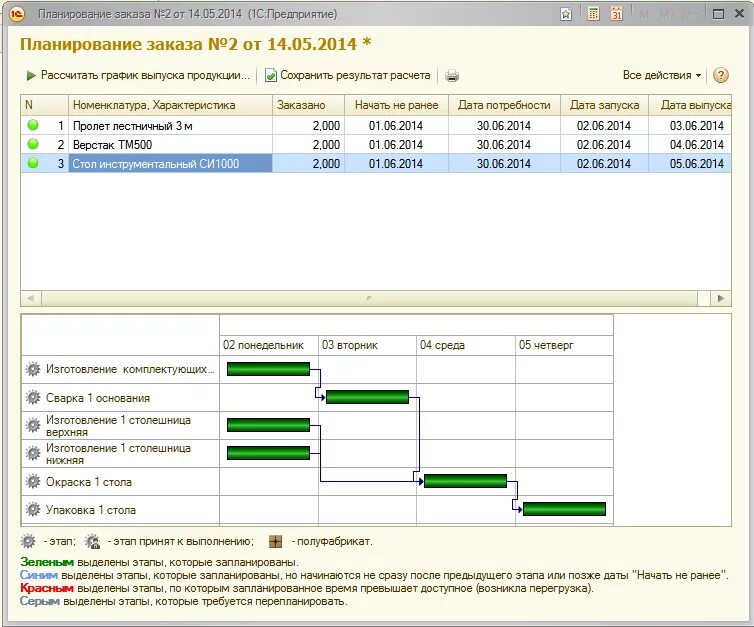This screenshot has height=627, width=754.
Task: Open the Все действия dropdown menu
Action: coord(662,75)
